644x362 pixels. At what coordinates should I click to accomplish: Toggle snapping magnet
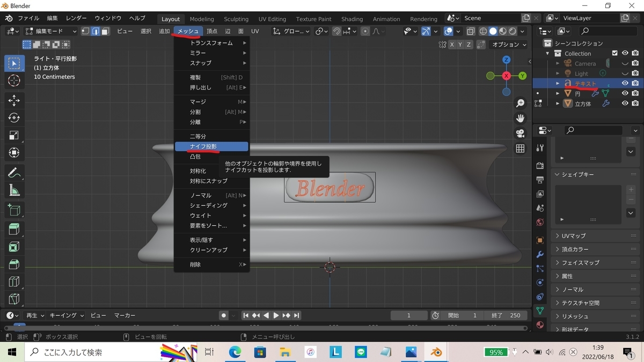tap(336, 32)
